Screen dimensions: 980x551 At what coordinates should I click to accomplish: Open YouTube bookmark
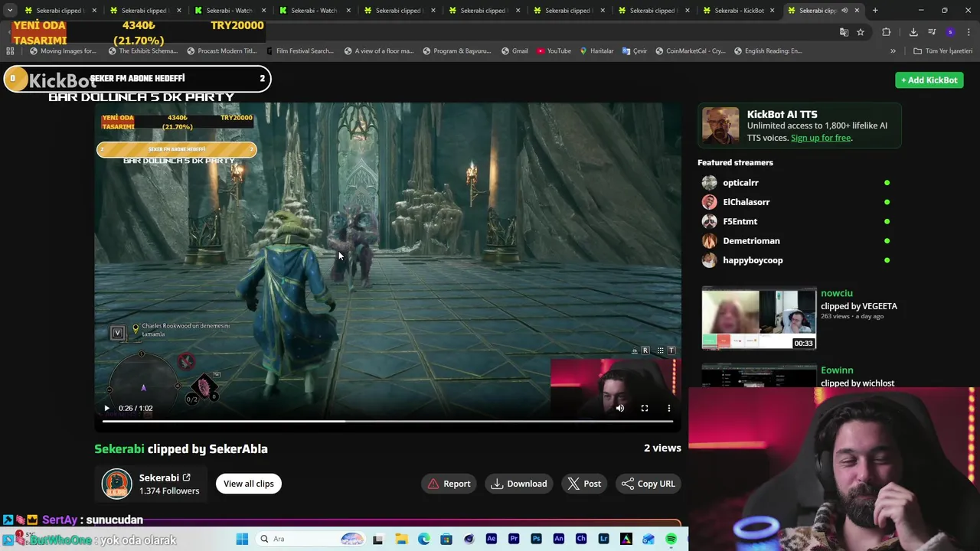(554, 51)
